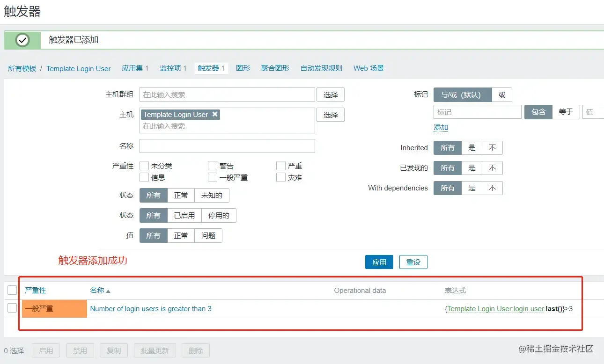Screen dimensions: 604x364
Task: Check the 未分类 severity checkbox
Action: pyautogui.click(x=144, y=166)
